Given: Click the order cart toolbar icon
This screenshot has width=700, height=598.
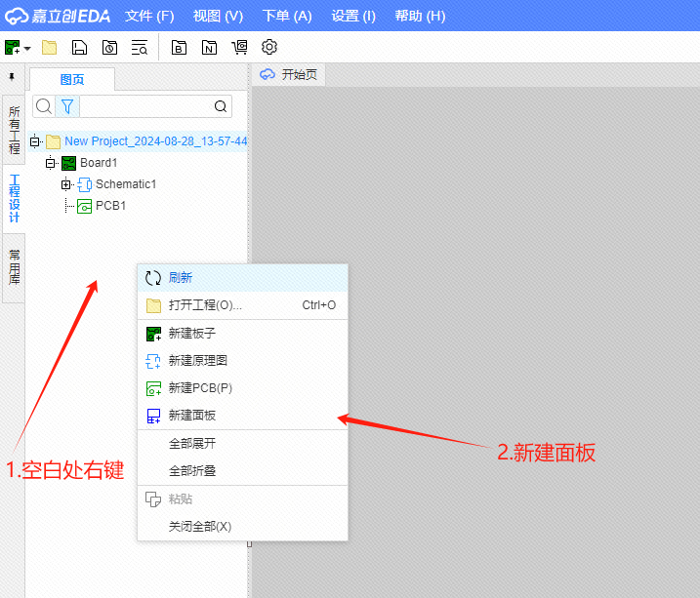Looking at the screenshot, I should 239,47.
